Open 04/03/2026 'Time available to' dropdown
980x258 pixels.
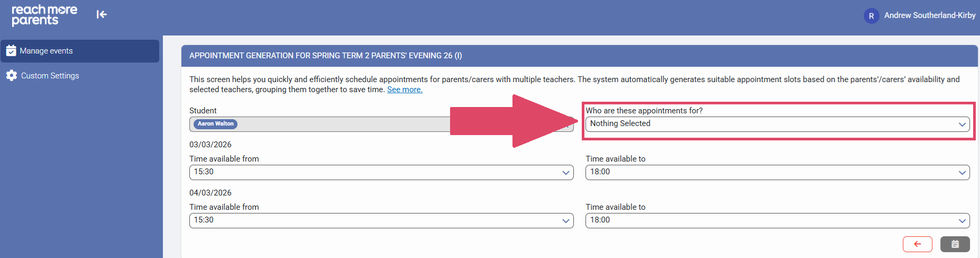pyautogui.click(x=777, y=220)
